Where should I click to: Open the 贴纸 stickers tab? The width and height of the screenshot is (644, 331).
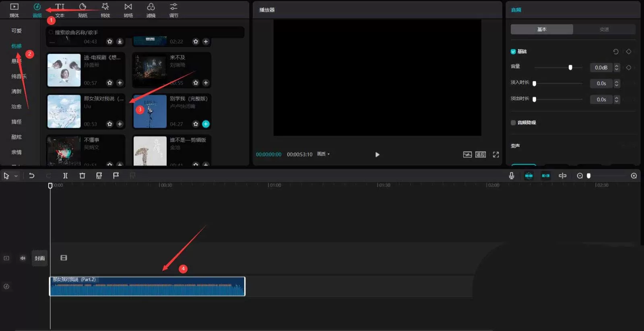pos(83,10)
